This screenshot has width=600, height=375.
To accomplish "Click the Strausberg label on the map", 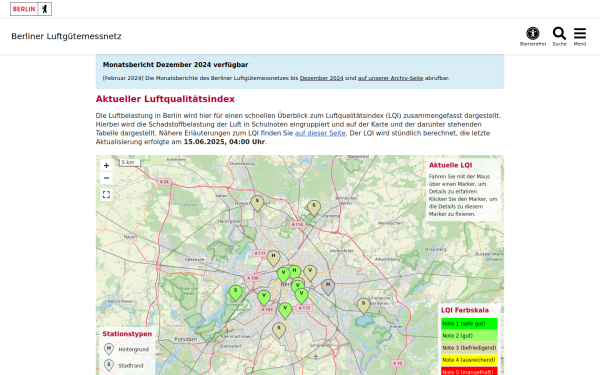I will [x=435, y=249].
